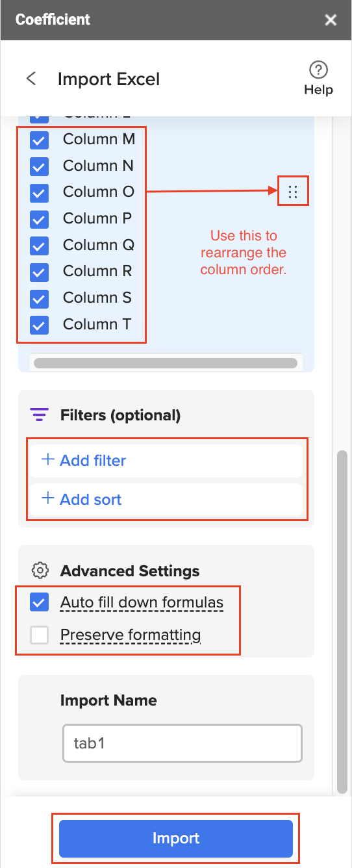The height and width of the screenshot is (868, 352).
Task: Click the purple Filters funnel icon
Action: [x=40, y=415]
